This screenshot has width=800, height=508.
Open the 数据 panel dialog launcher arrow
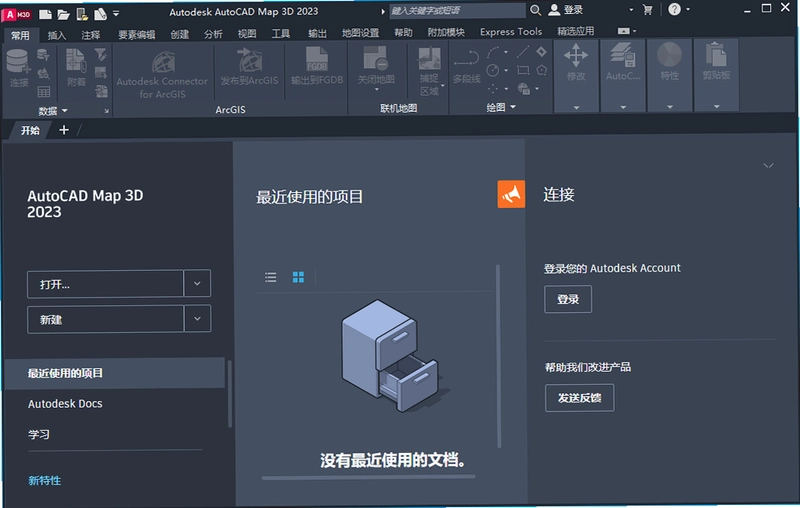tap(107, 111)
